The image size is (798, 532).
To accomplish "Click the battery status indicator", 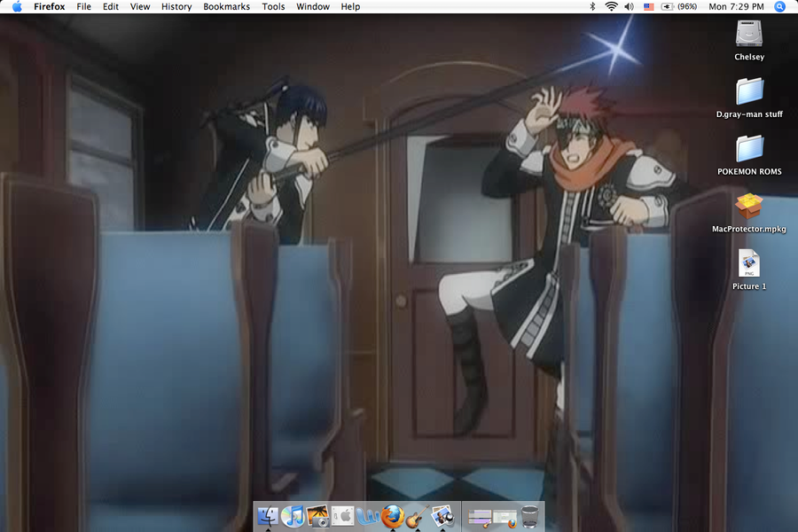I will click(679, 6).
